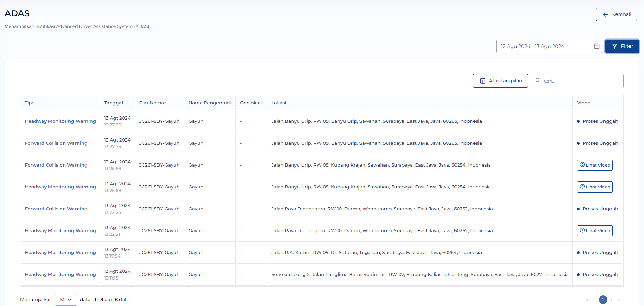Click the Cari search field

(578, 81)
